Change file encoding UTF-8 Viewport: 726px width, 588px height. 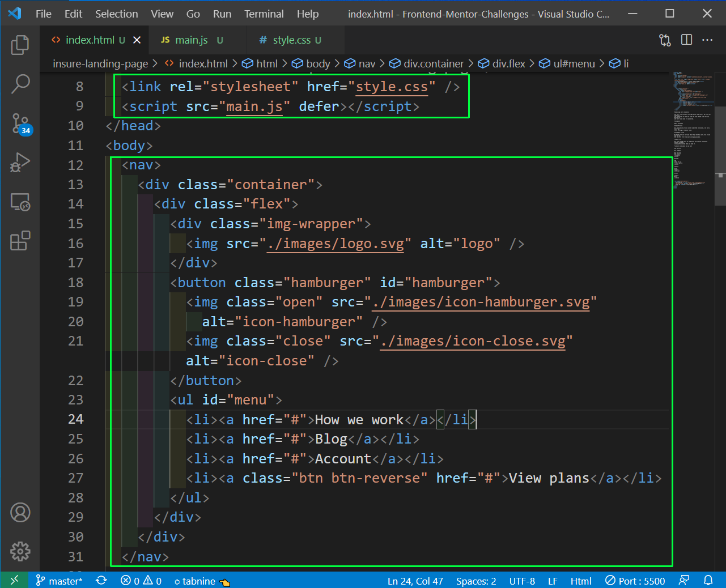click(522, 581)
